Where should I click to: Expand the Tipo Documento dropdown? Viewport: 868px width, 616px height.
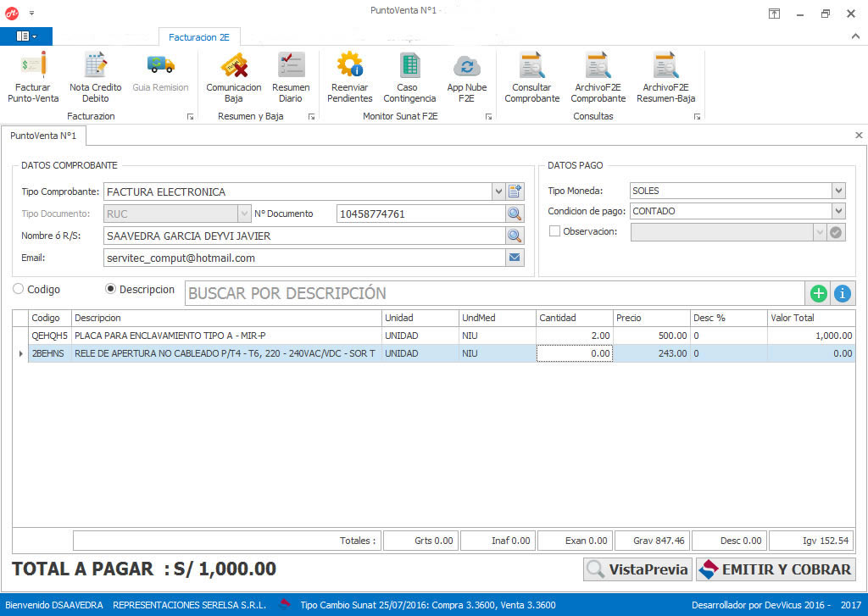click(244, 214)
